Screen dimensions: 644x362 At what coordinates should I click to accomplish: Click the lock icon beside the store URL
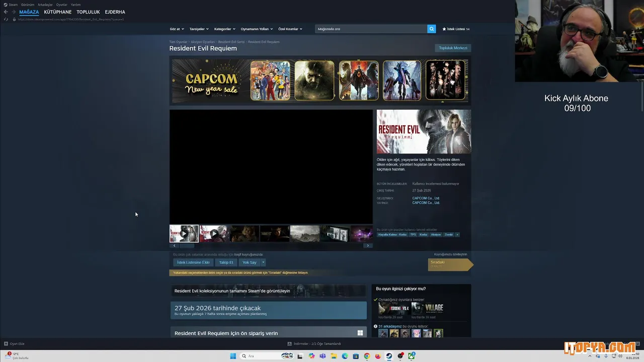point(14,19)
